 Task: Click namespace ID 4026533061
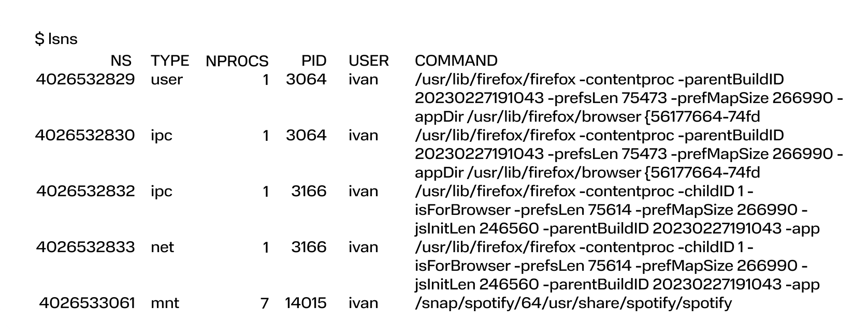(x=87, y=303)
